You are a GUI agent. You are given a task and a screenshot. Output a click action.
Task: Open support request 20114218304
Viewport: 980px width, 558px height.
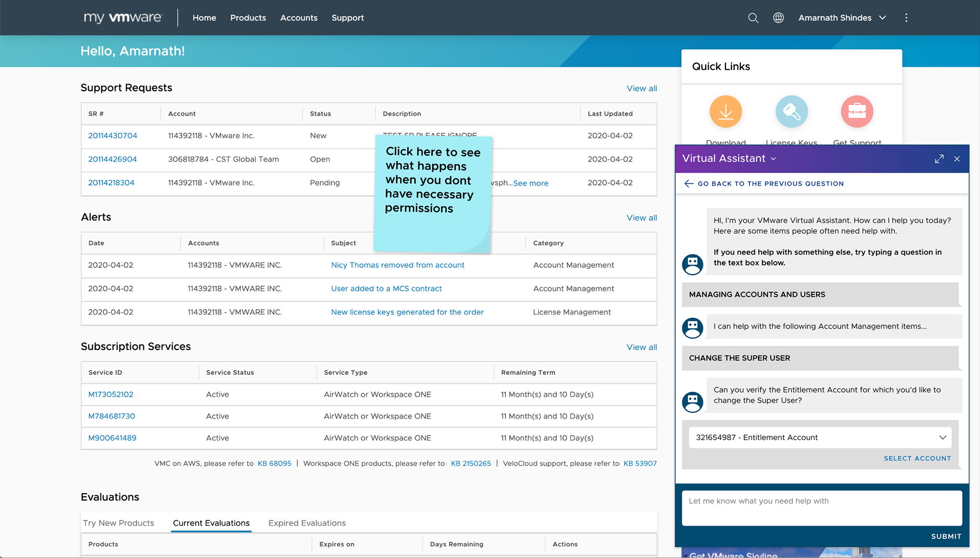point(111,183)
